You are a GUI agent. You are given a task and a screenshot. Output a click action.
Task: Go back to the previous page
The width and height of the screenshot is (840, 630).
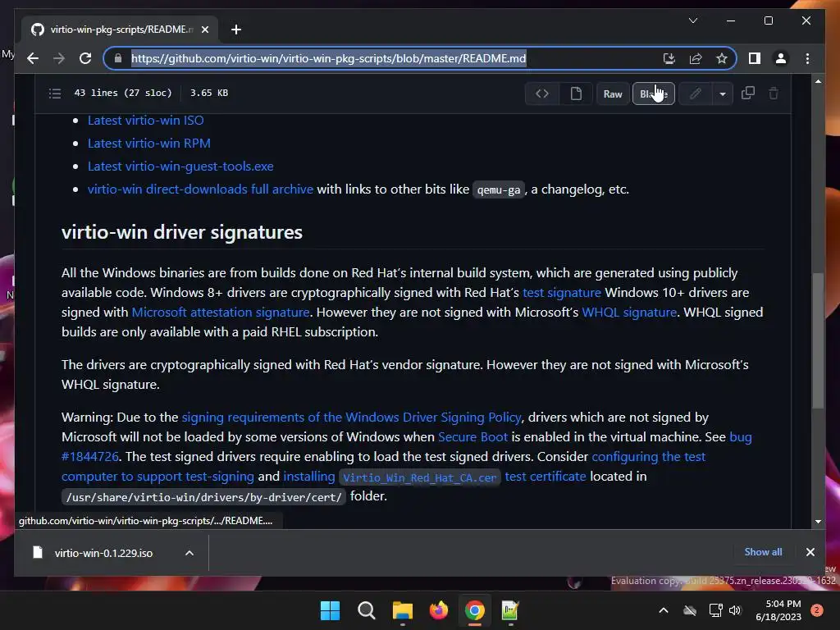(33, 58)
